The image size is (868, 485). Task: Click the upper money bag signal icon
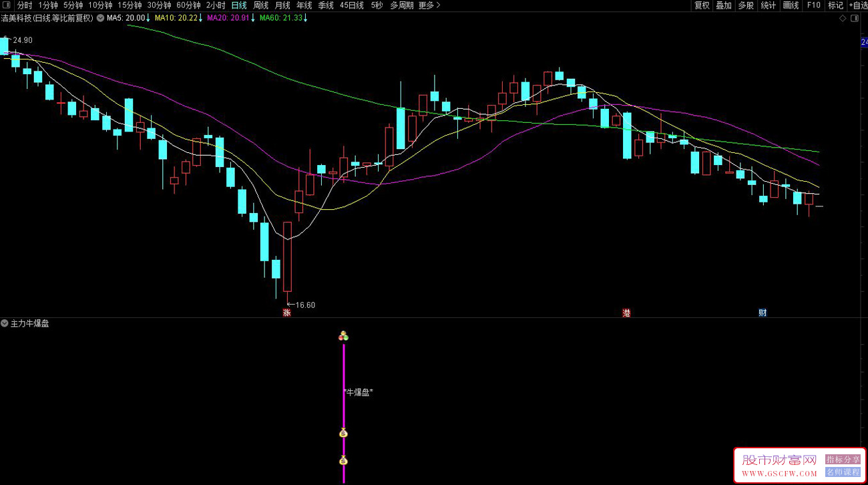[344, 434]
